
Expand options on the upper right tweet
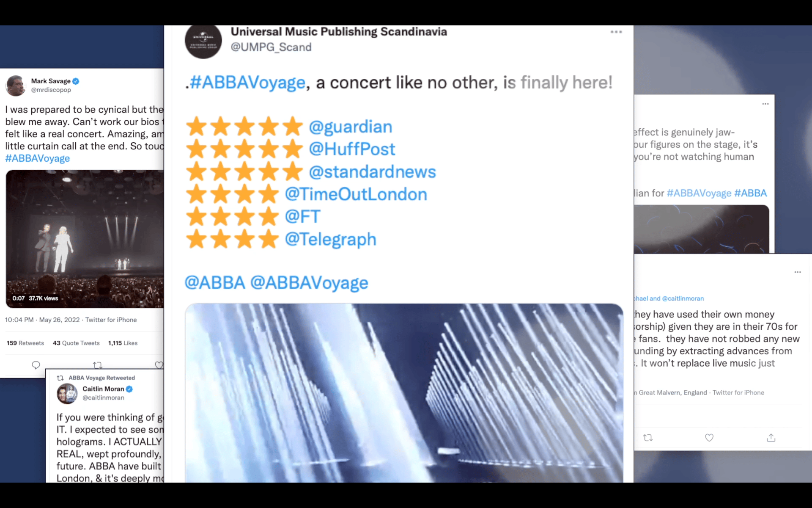coord(765,104)
